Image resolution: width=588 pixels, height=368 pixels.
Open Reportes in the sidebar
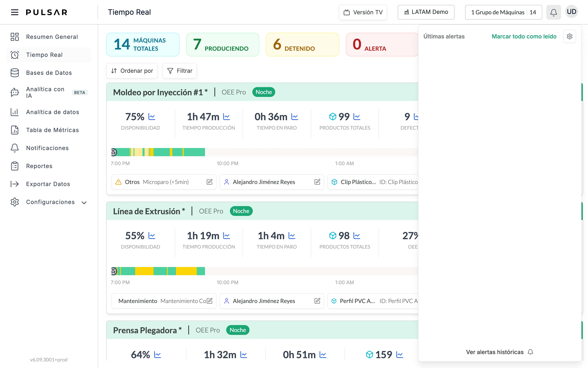click(49, 166)
